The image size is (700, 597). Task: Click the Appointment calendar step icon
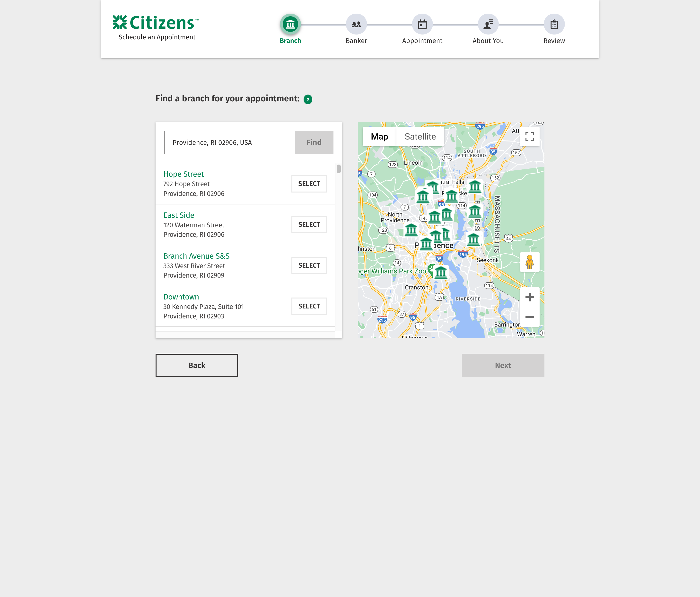[x=422, y=24]
